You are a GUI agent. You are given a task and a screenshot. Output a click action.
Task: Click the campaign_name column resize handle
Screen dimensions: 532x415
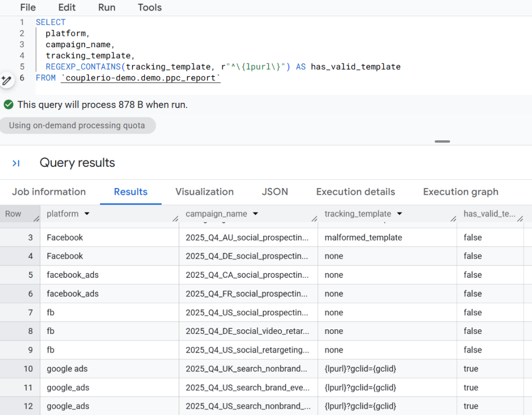(314, 219)
